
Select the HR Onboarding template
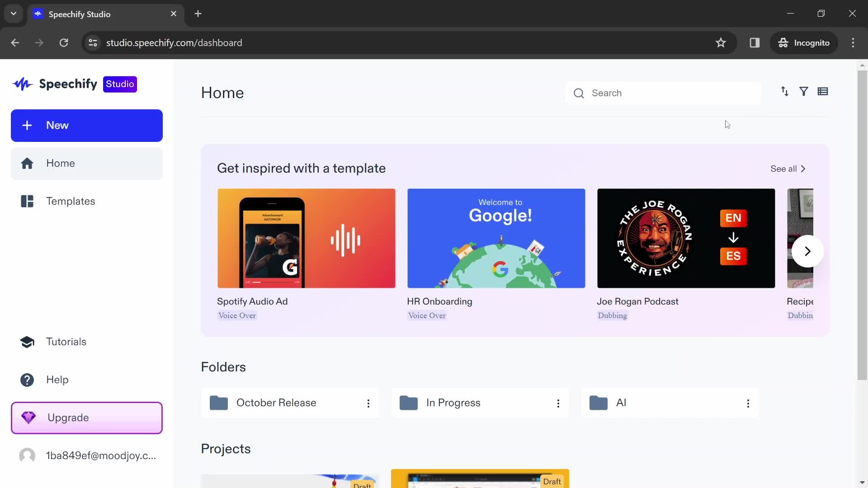tap(496, 238)
